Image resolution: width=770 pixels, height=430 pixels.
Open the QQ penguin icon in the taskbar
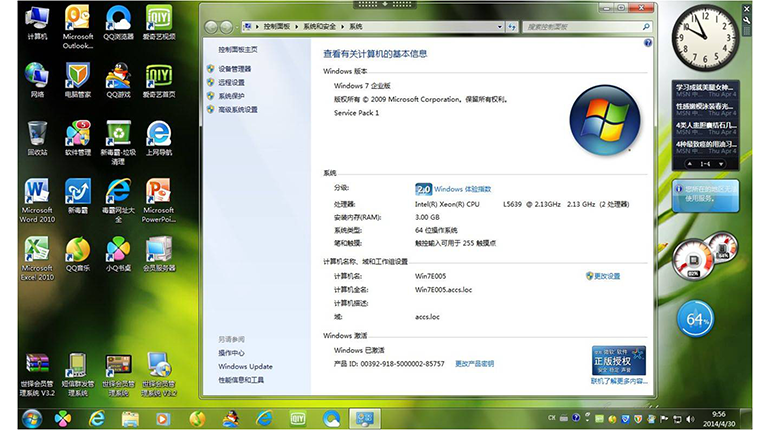click(x=230, y=418)
